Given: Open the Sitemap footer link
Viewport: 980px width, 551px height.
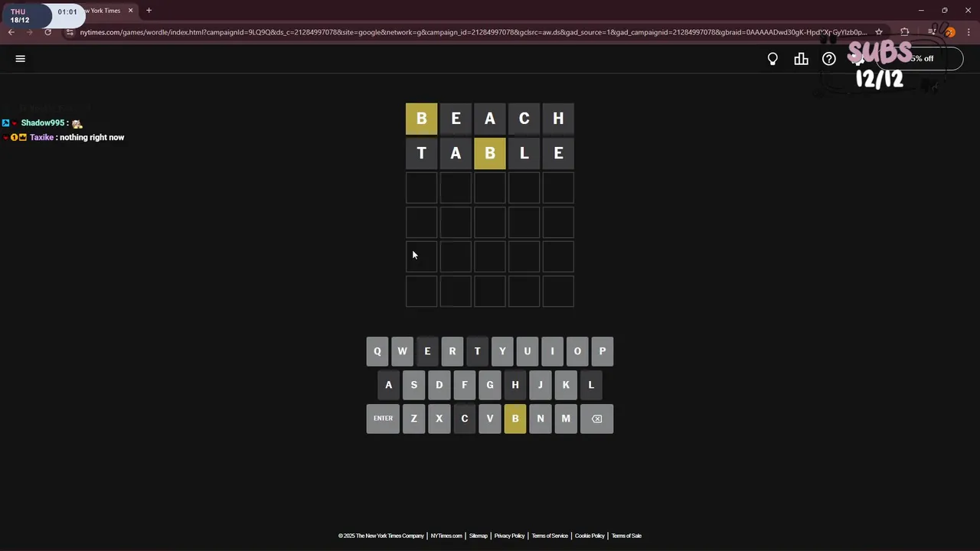Looking at the screenshot, I should (478, 536).
